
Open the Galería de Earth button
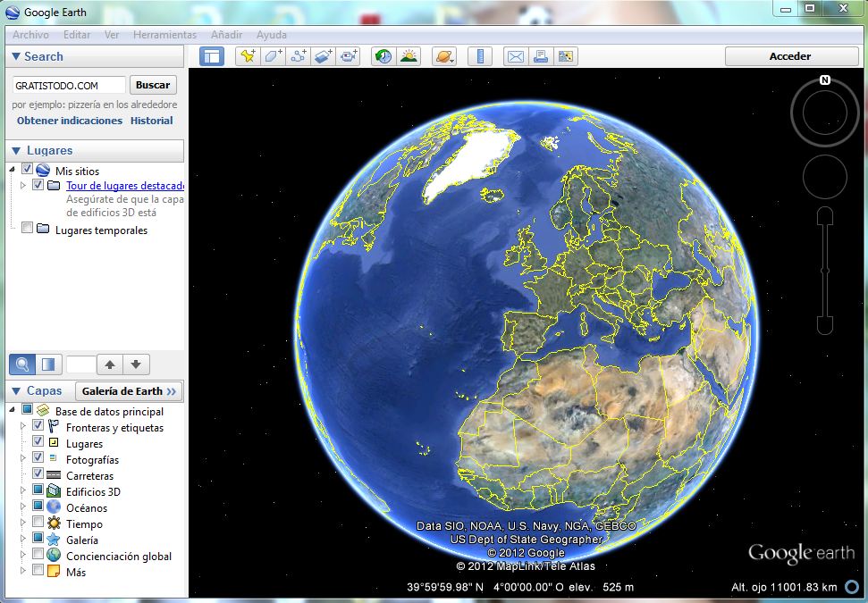coord(129,391)
